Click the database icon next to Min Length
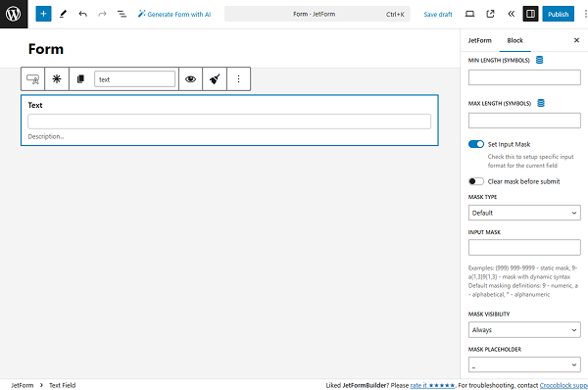 [x=539, y=60]
